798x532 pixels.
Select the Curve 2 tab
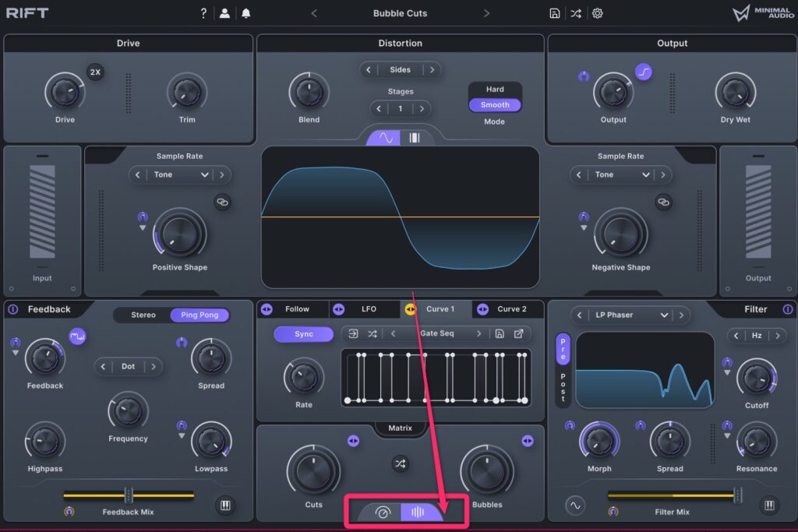click(512, 309)
